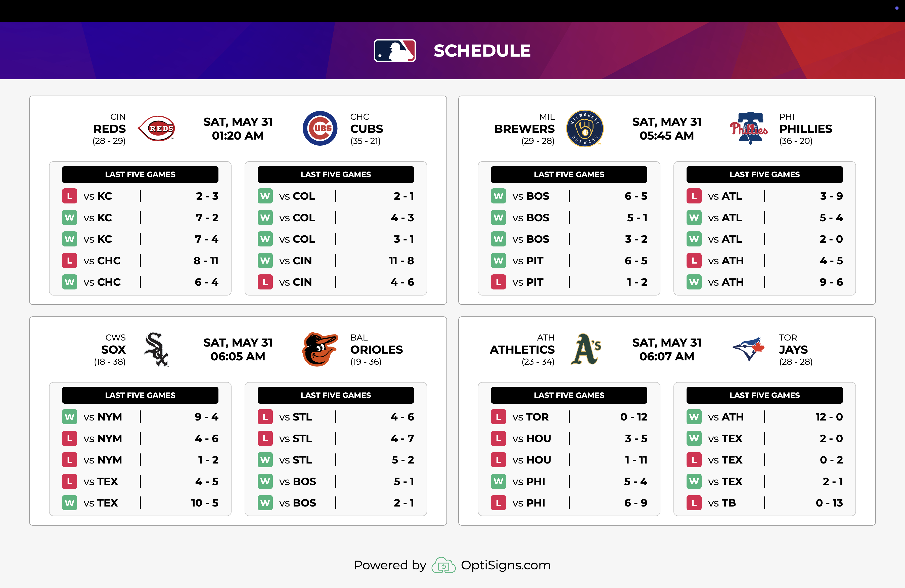Click the MLB logo in the header

pyautogui.click(x=395, y=51)
